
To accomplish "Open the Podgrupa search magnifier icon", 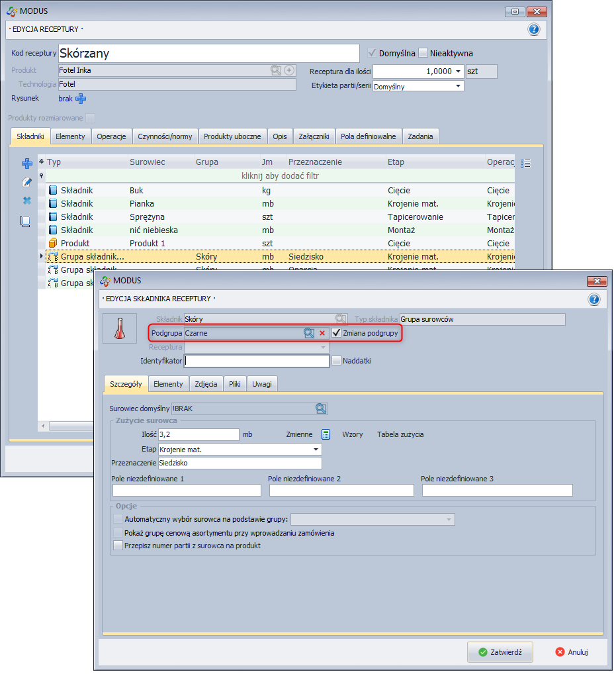I will [309, 333].
